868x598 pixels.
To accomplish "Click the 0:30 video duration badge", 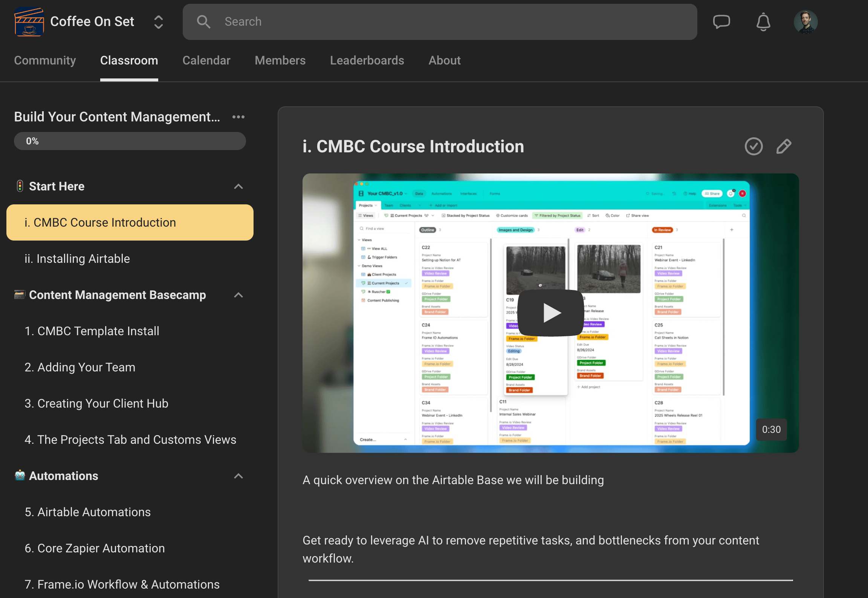I will 771,429.
